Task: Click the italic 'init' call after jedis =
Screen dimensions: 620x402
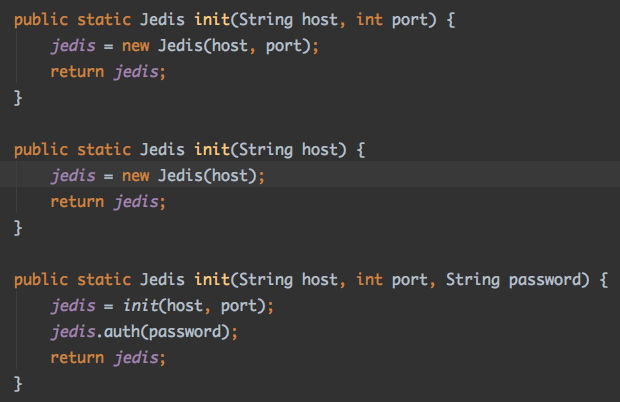Action: [141, 306]
